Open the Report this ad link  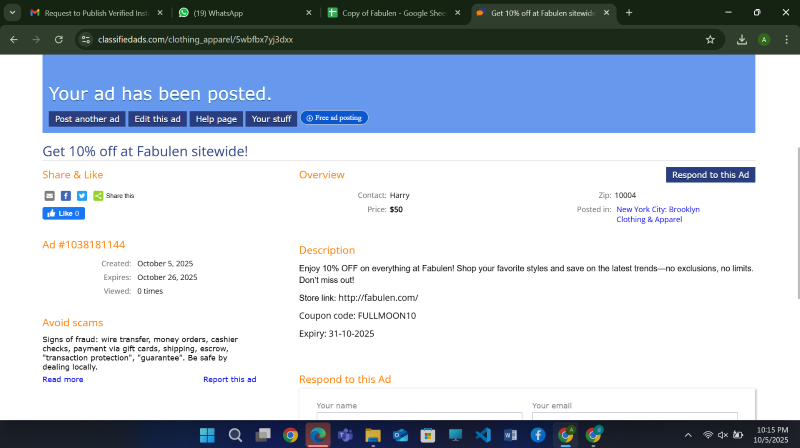pos(229,379)
